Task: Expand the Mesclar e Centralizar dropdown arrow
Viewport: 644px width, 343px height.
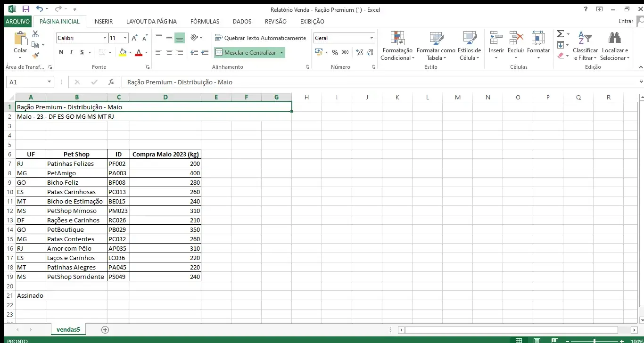Action: coord(282,53)
